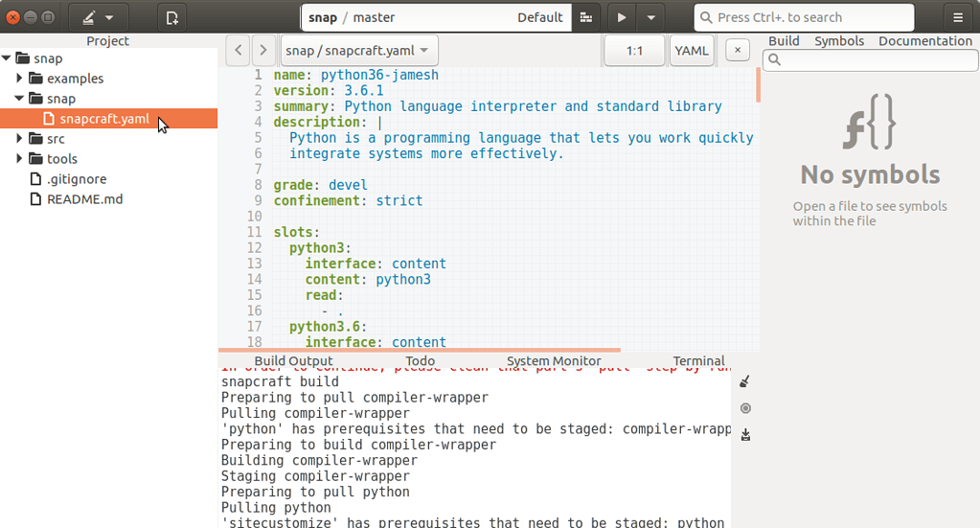This screenshot has width=980, height=528.
Task: Click the new document icon in header
Action: tap(172, 17)
